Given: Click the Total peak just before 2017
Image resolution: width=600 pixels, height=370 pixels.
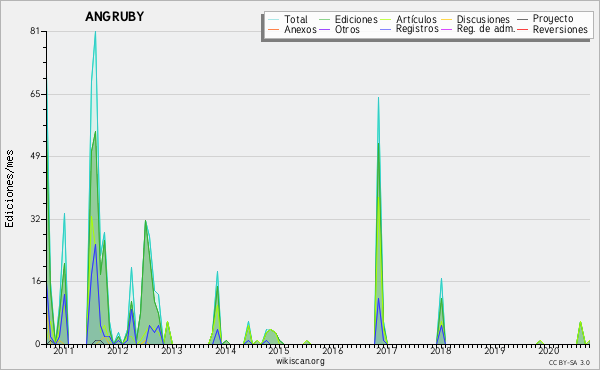Looking at the screenshot, I should tap(378, 98).
